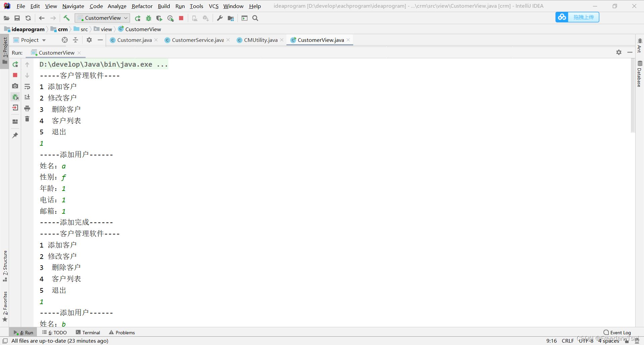
Task: Open Project panel gear options
Action: coord(89,40)
